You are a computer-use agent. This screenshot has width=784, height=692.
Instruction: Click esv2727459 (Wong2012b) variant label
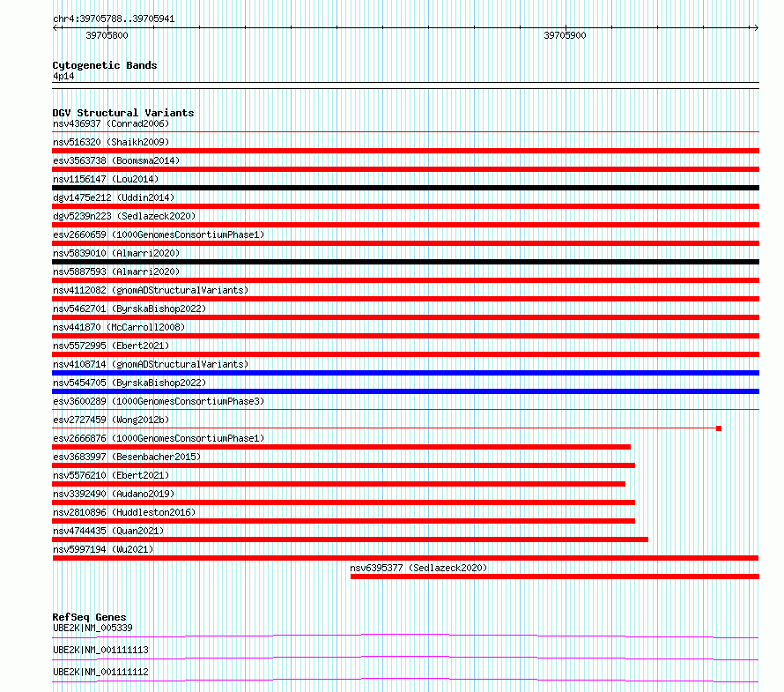(x=111, y=420)
